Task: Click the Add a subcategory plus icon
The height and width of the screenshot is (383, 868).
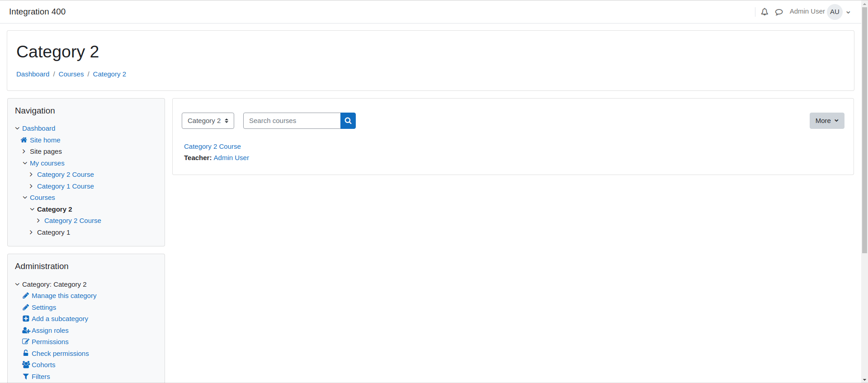Action: 26,319
